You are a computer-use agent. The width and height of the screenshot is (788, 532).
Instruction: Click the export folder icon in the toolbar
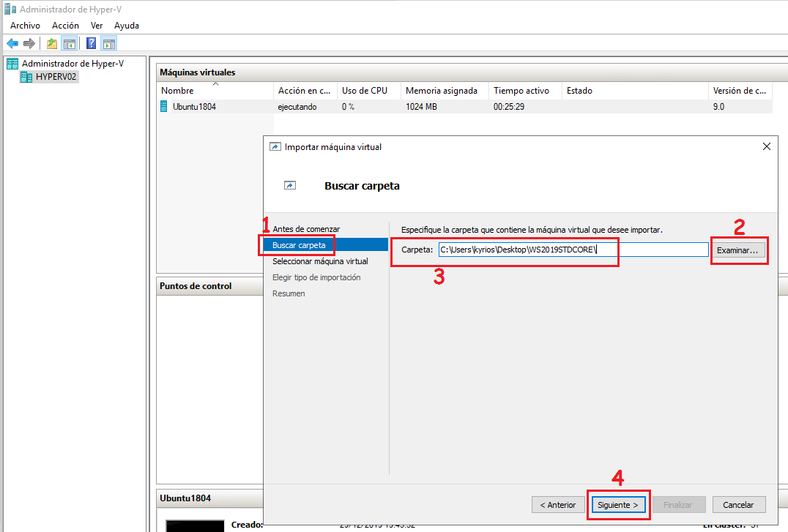[x=51, y=42]
